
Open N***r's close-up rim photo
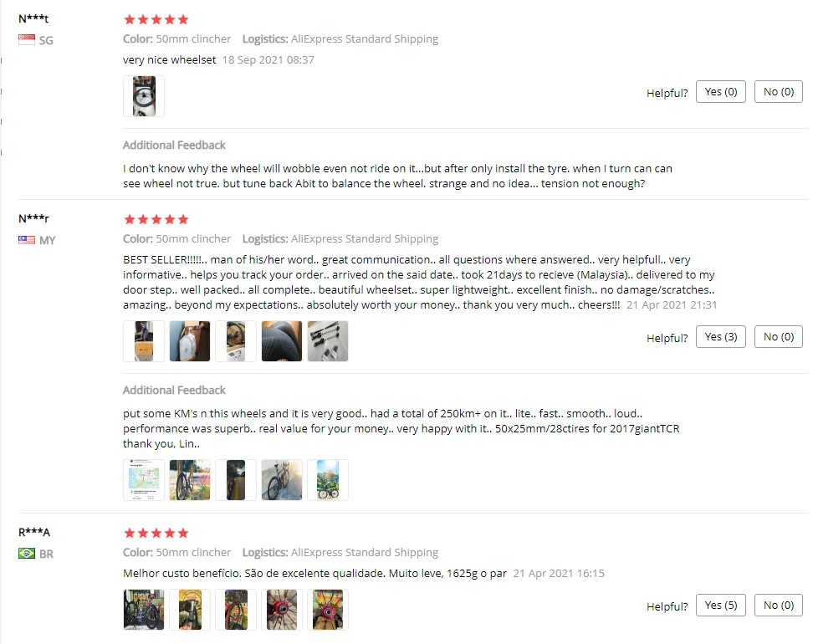282,341
